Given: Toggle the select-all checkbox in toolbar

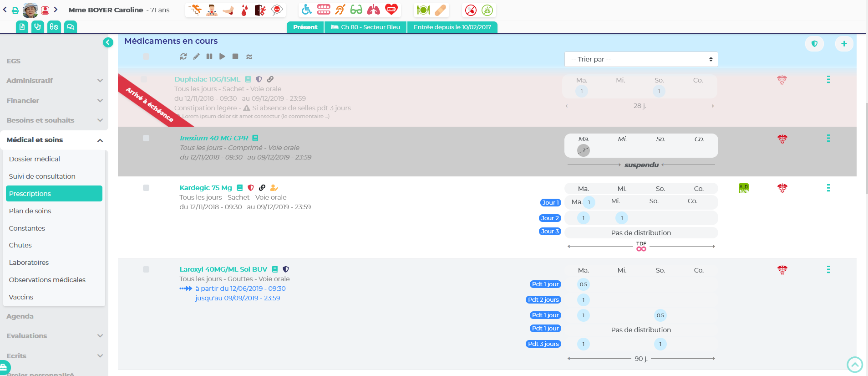Looking at the screenshot, I should point(146,57).
